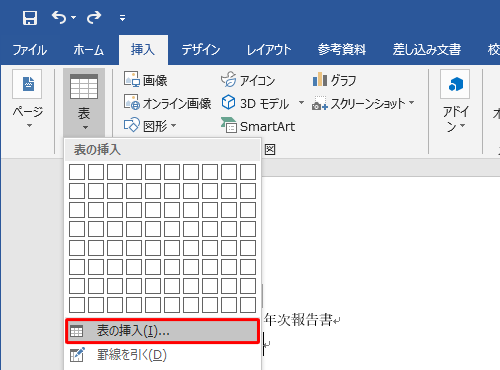Click the オンライン画像 label

pyautogui.click(x=177, y=104)
